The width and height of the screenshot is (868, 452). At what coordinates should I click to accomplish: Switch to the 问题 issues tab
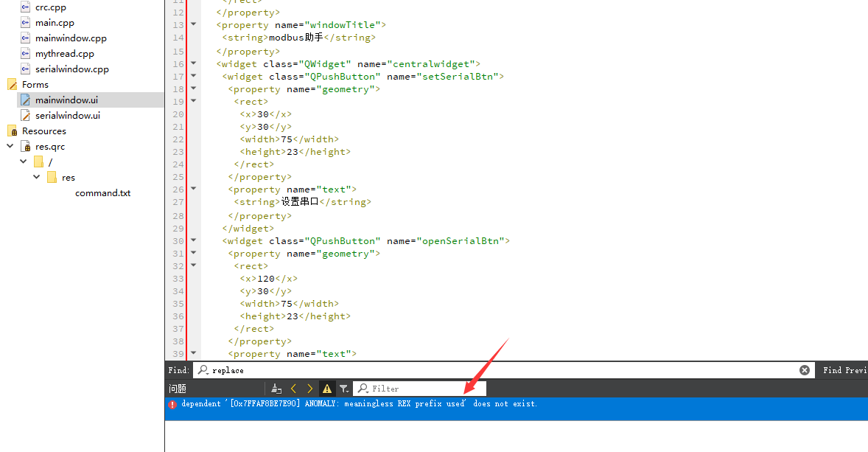coord(178,388)
